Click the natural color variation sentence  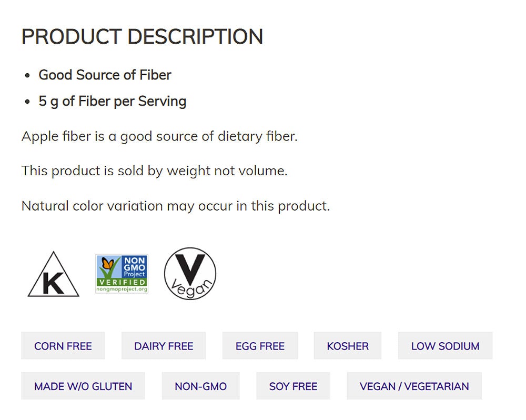click(176, 205)
